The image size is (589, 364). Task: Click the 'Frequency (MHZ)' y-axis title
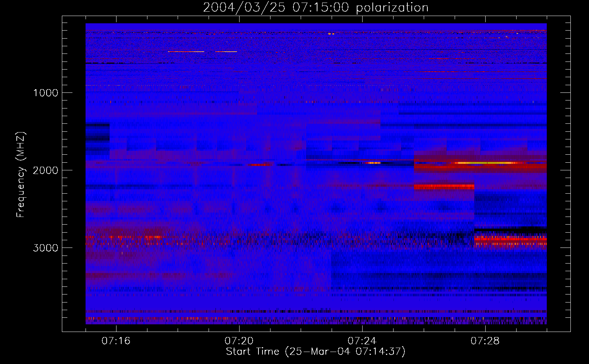click(x=21, y=175)
